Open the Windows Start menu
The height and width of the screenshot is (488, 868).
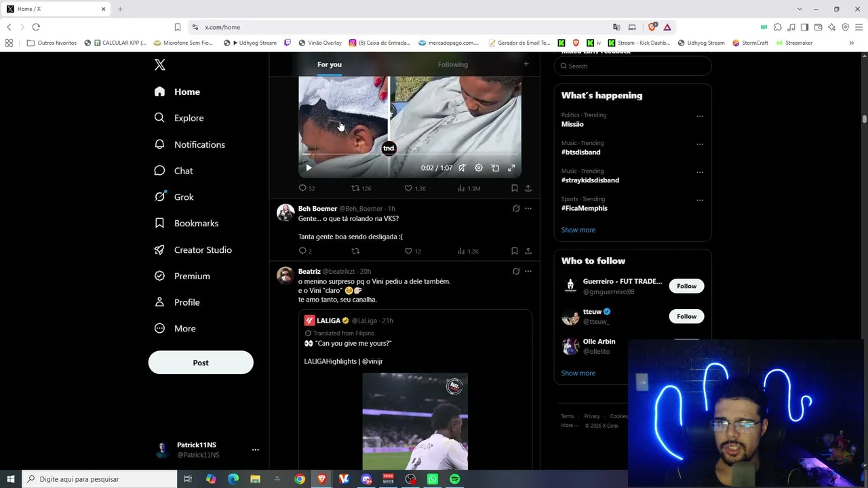11,479
